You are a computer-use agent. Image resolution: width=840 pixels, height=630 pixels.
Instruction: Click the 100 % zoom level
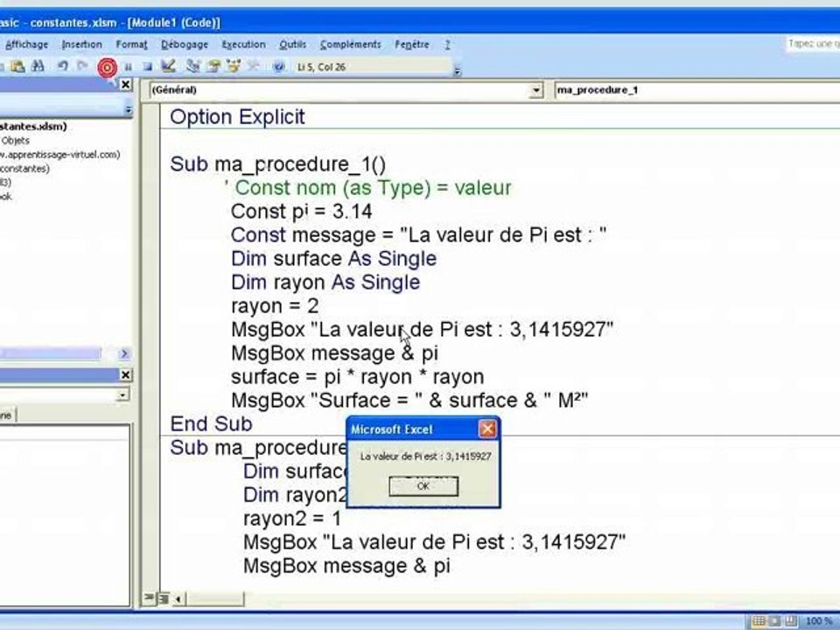(818, 621)
